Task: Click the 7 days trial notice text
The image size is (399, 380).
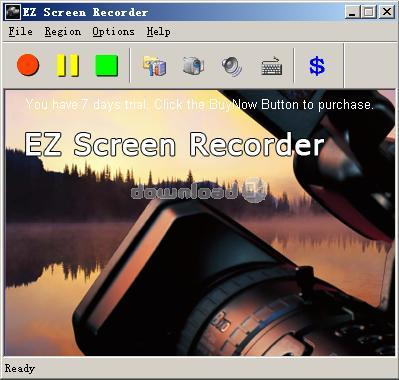Action: (x=199, y=105)
